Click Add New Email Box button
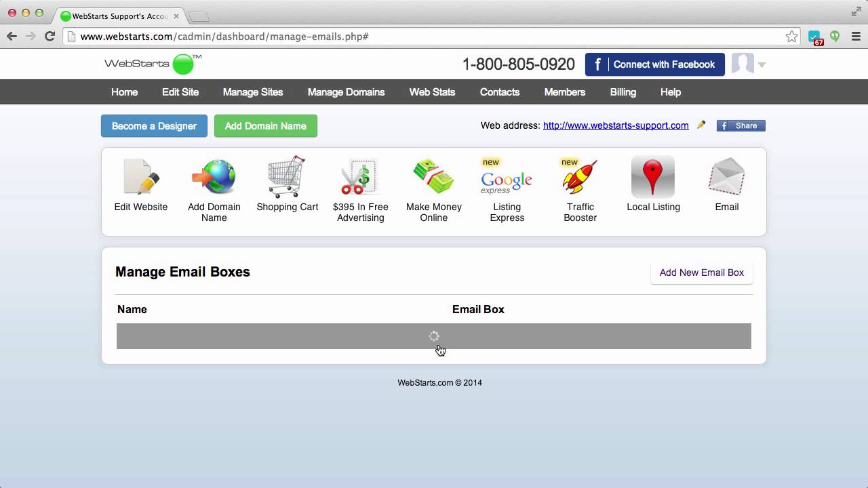868x488 pixels. [x=701, y=272]
